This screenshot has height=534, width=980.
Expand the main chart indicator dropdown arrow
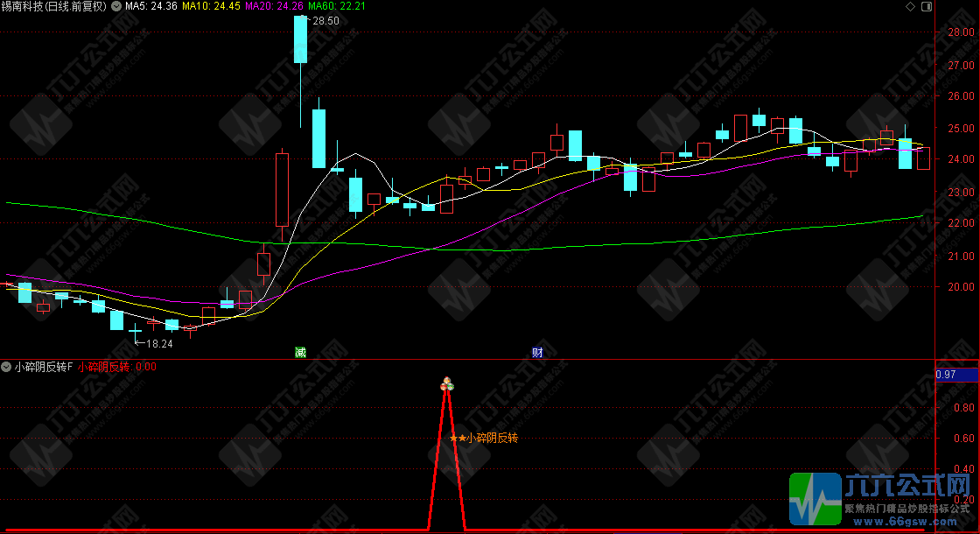point(117,6)
